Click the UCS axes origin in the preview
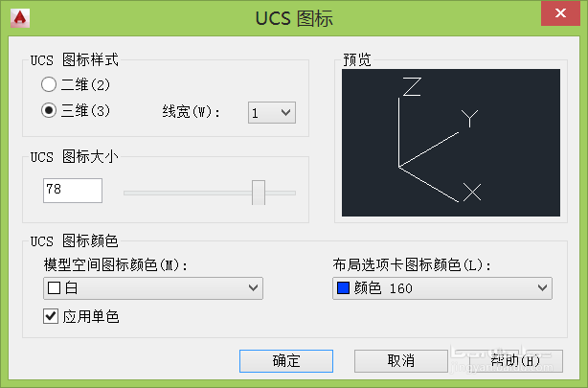The height and width of the screenshot is (388, 588). click(x=398, y=167)
